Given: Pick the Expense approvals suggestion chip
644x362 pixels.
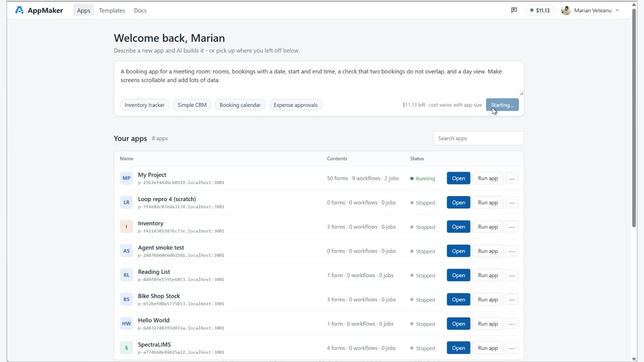Looking at the screenshot, I should (x=295, y=105).
